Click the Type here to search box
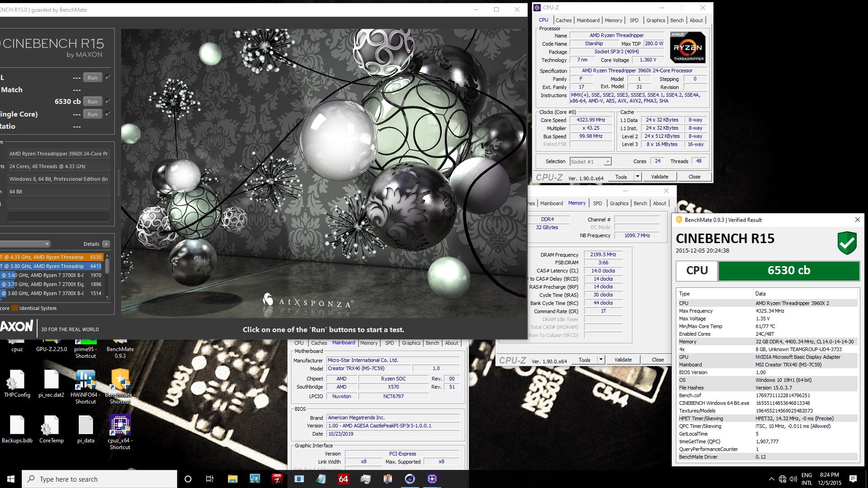Viewport: 868px width, 488px height. pyautogui.click(x=99, y=479)
